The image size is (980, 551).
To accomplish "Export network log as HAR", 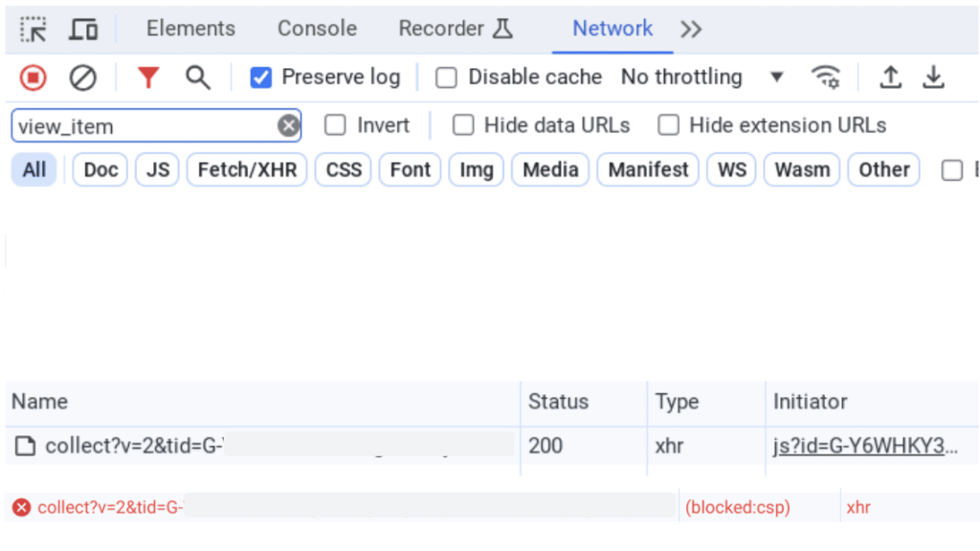I will (x=934, y=77).
